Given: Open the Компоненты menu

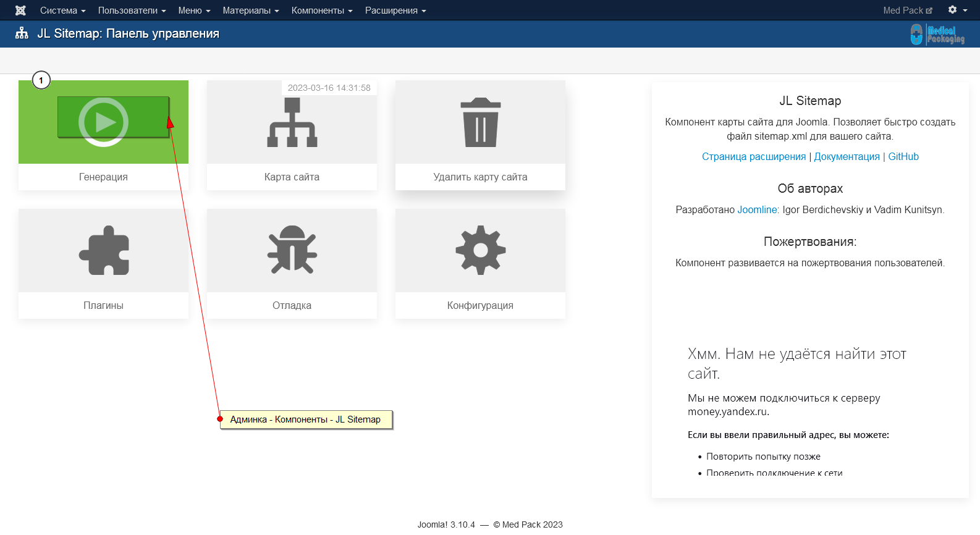Looking at the screenshot, I should tap(321, 11).
